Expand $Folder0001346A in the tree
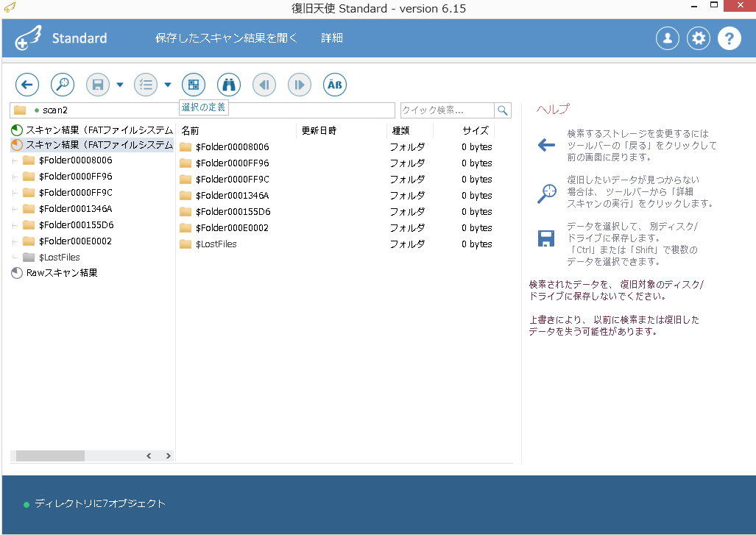The width and height of the screenshot is (756, 535). tap(15, 209)
